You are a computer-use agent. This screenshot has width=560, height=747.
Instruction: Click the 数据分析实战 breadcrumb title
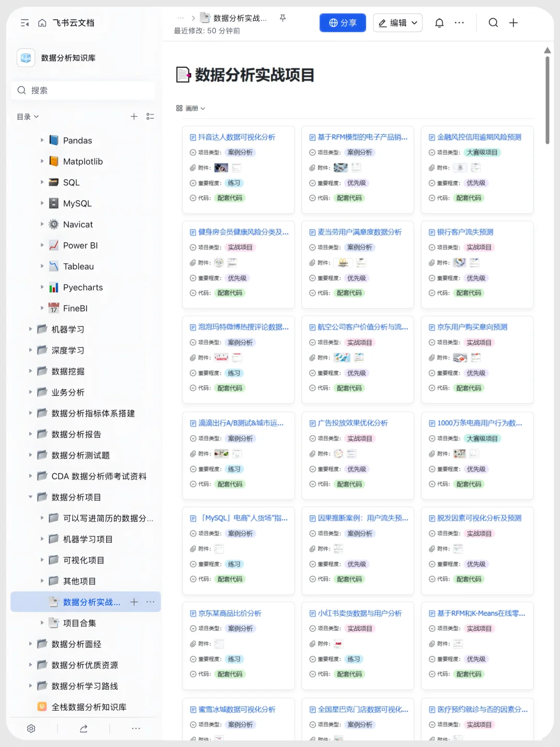tap(240, 18)
